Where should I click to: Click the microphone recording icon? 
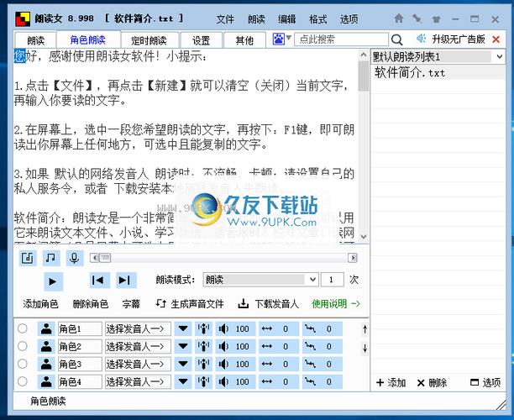75,258
